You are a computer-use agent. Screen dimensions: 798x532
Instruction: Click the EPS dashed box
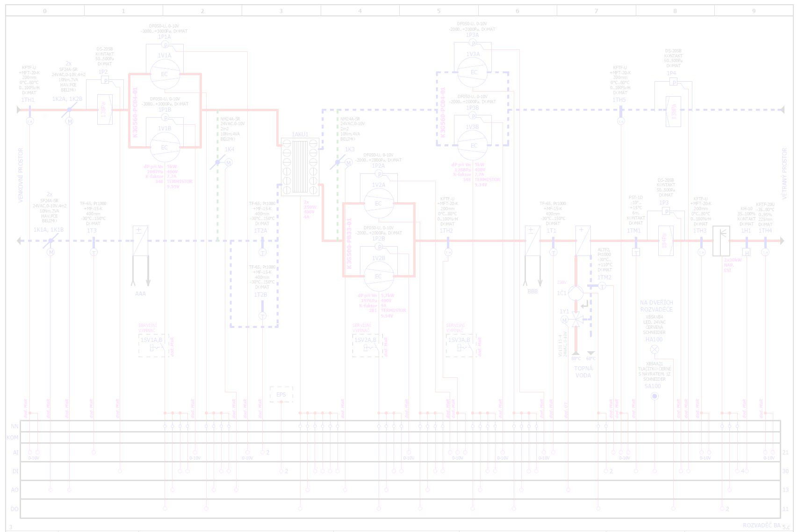pos(281,394)
